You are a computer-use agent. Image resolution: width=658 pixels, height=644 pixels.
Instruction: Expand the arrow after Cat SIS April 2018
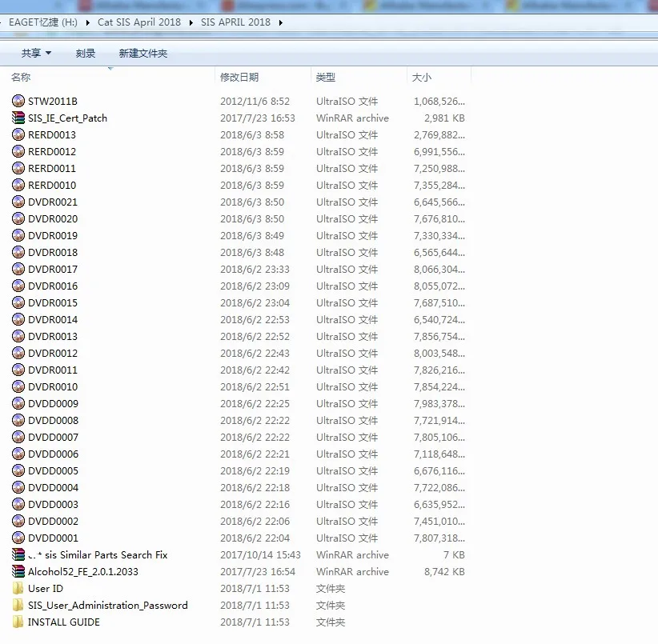(x=191, y=22)
